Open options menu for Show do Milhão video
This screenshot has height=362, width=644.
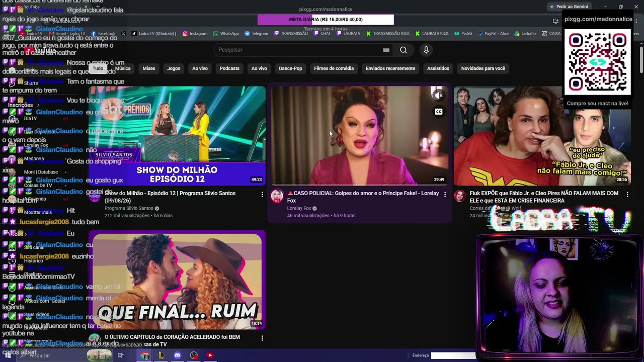coord(262,194)
